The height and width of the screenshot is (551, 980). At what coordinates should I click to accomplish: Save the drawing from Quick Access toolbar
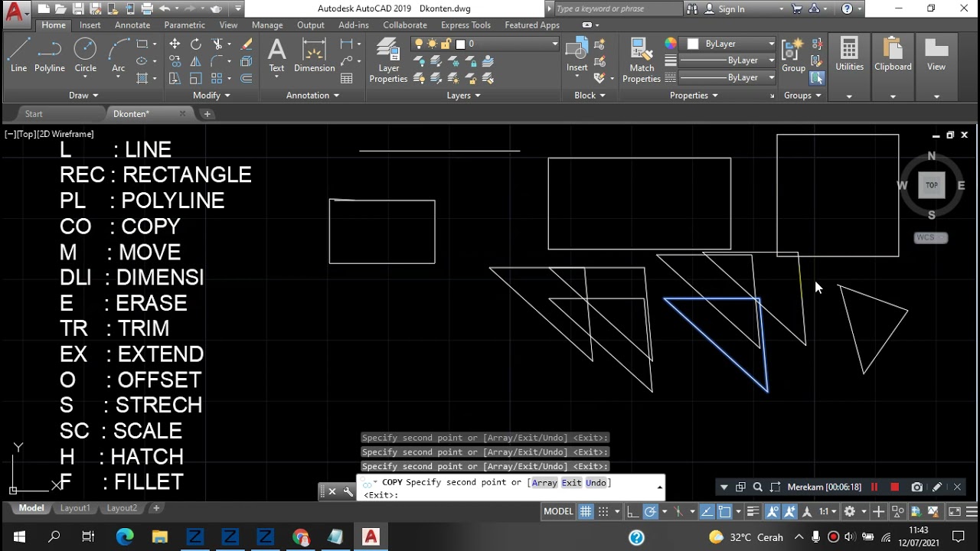pyautogui.click(x=78, y=9)
